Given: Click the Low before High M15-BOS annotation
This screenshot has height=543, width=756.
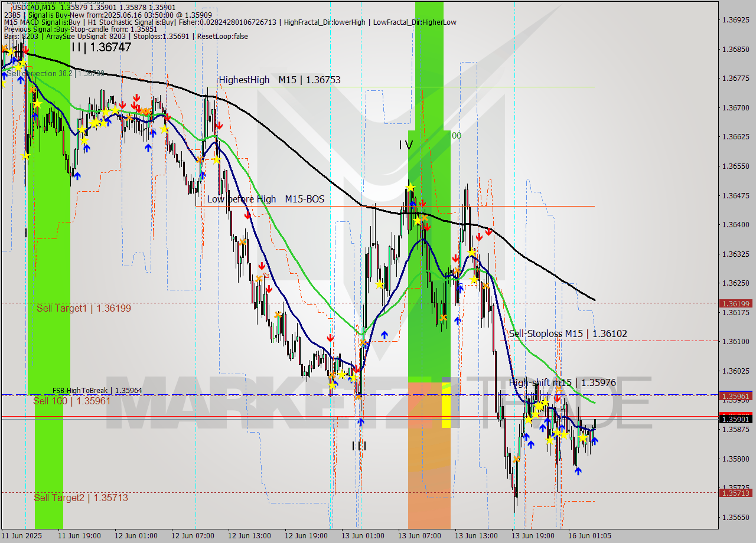Looking at the screenshot, I should (265, 199).
